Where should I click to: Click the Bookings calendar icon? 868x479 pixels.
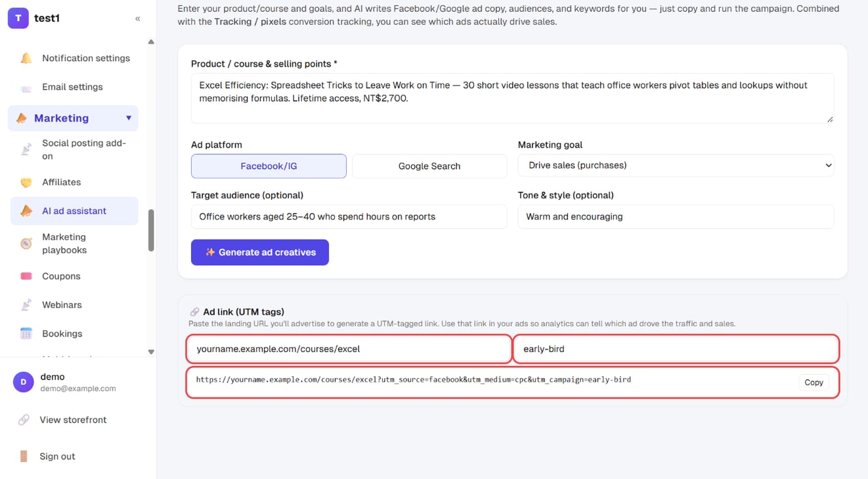26,334
